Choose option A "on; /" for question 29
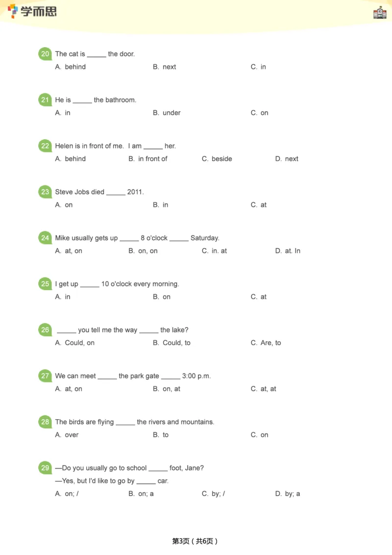This screenshot has width=392, height=555. 67,494
